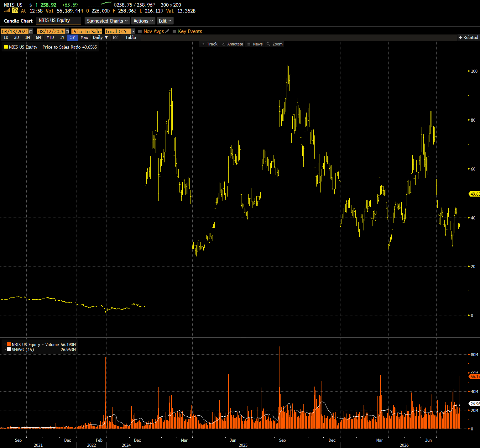Click the bid/ask quote 258.75 / 258.96
Viewport: 480px width, 448px height.
click(x=134, y=5)
